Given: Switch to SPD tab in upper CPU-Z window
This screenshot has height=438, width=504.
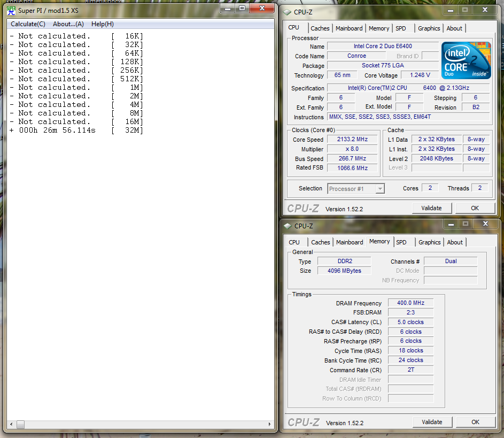Looking at the screenshot, I should click(401, 28).
